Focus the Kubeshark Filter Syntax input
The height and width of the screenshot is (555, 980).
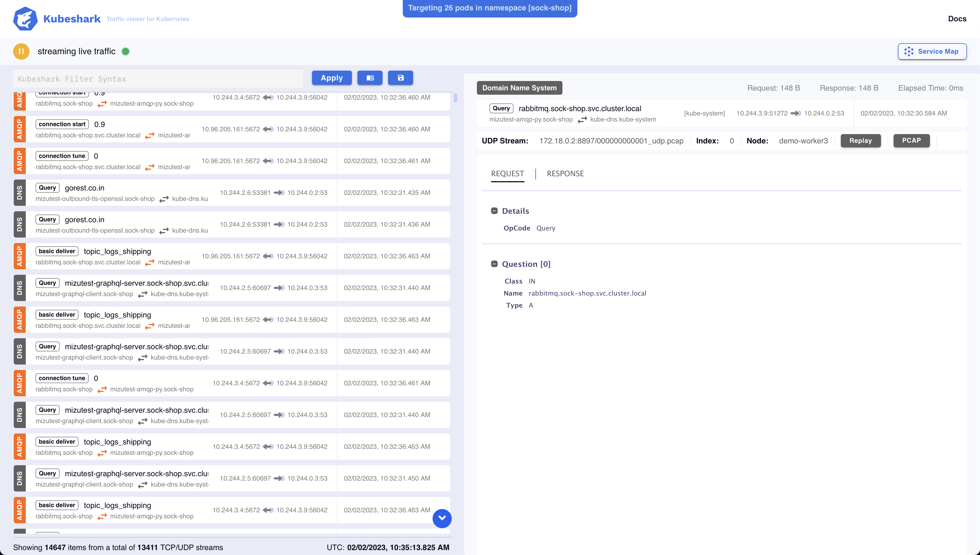pos(158,79)
